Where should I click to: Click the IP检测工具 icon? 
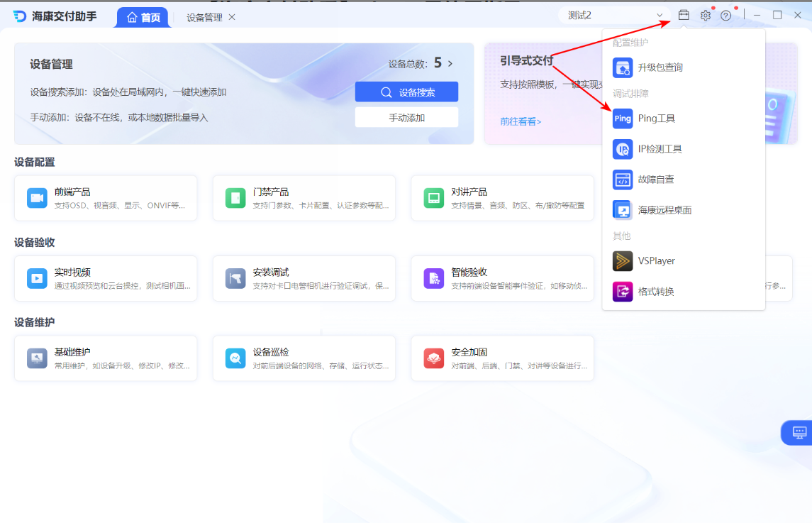pyautogui.click(x=623, y=149)
